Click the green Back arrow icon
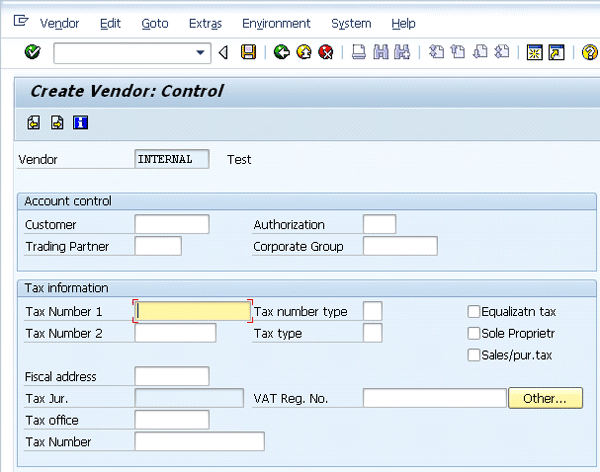 [x=281, y=52]
